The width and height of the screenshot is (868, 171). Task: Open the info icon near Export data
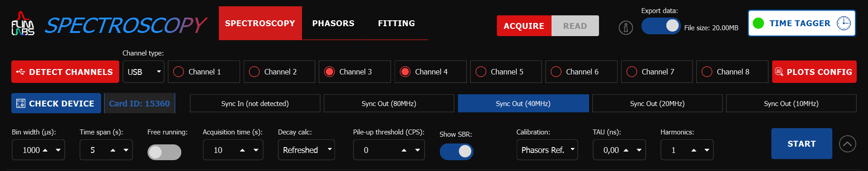pos(626,28)
